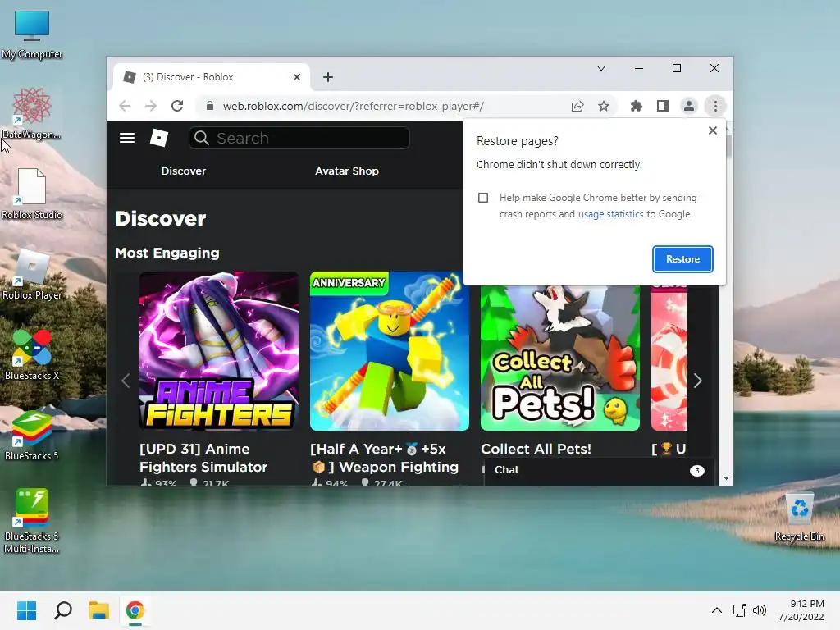Open usage statistics link
This screenshot has width=840, height=630.
tap(610, 214)
